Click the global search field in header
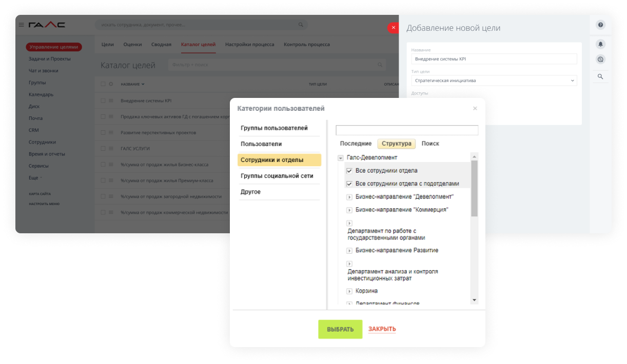Viewport: 627px width, 364px height. [201, 25]
